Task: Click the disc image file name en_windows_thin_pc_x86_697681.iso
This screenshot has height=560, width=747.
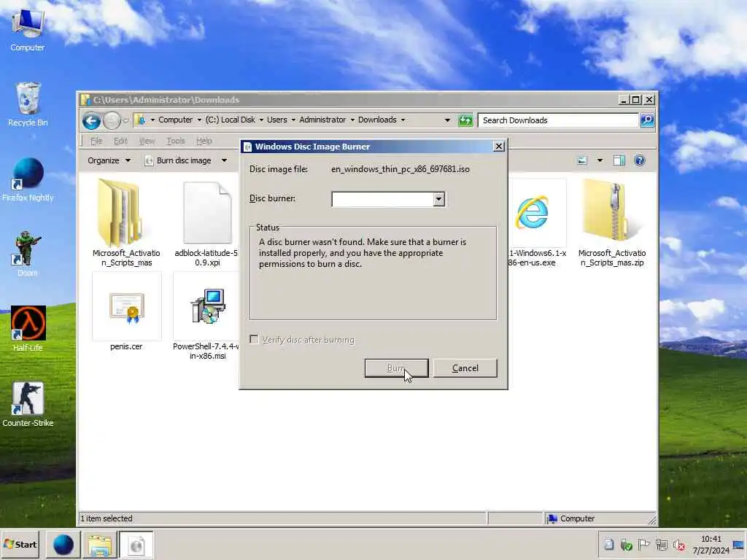Action: coord(400,169)
